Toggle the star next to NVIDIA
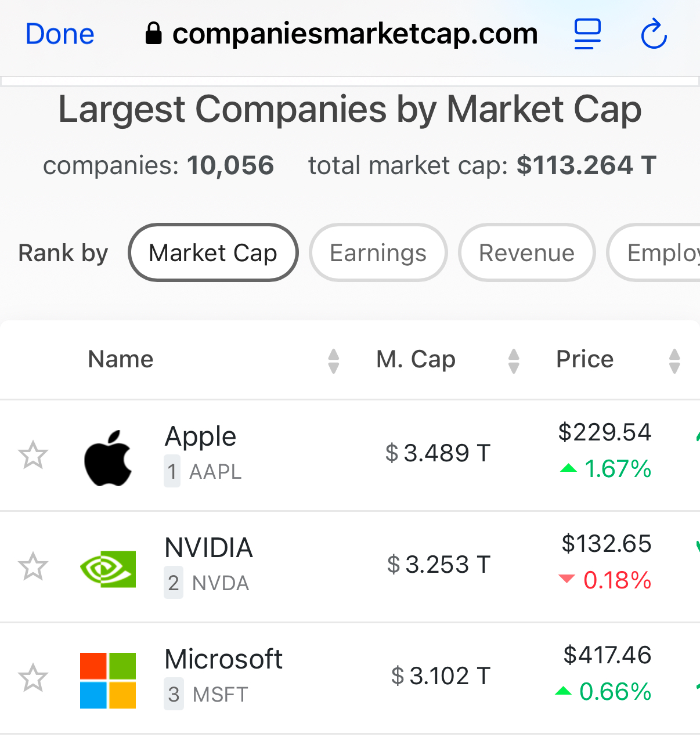 click(33, 566)
